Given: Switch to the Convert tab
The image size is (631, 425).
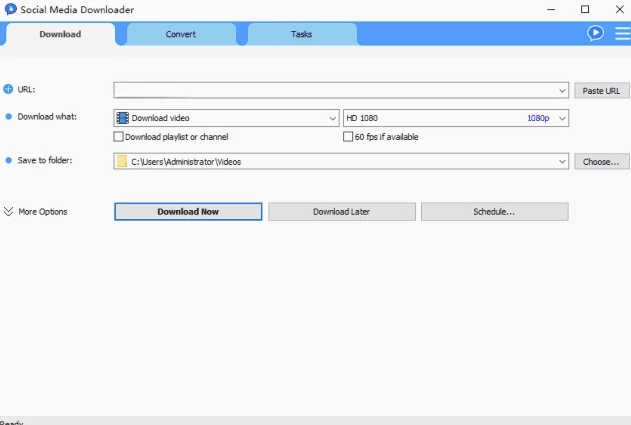Looking at the screenshot, I should [x=181, y=34].
